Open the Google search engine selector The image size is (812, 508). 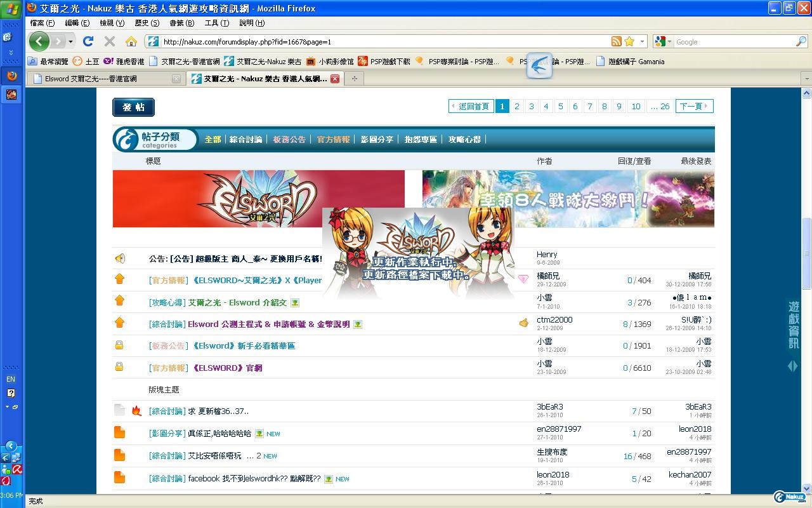point(663,41)
